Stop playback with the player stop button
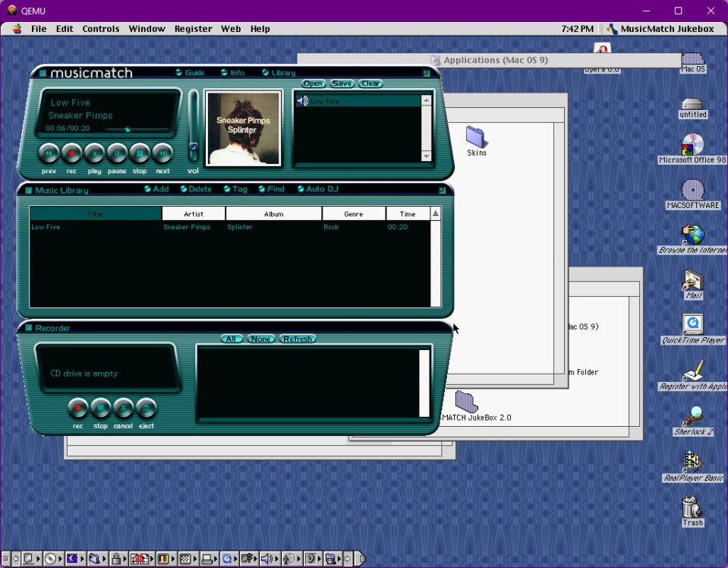This screenshot has height=568, width=728. tap(140, 153)
